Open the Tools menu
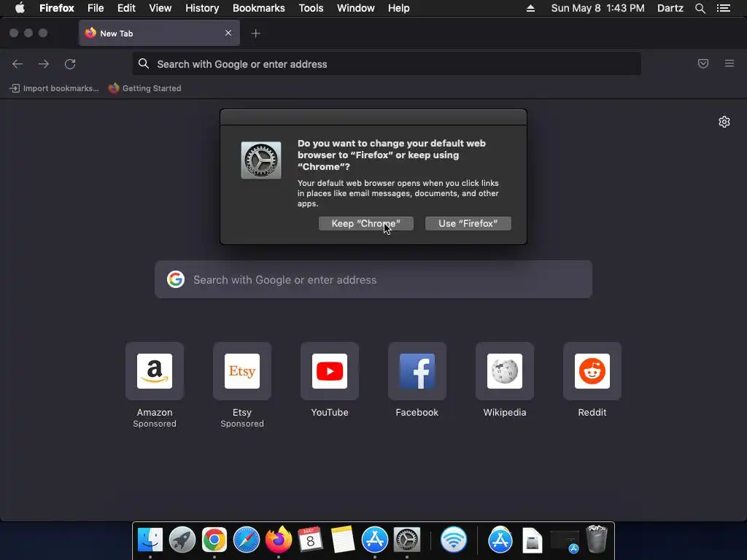This screenshot has height=560, width=747. tap(311, 8)
